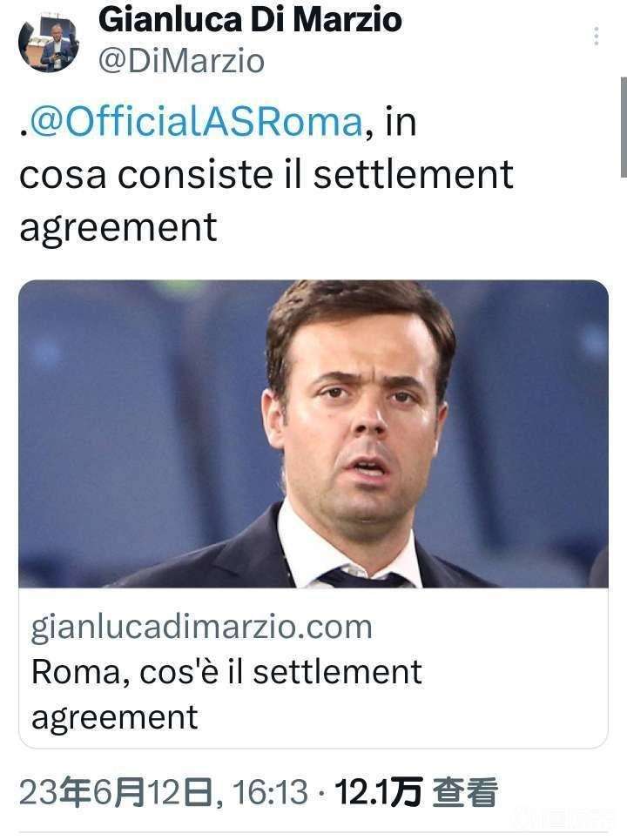
Task: Click the gianlucadimarzio.com domain label
Action: 201,626
